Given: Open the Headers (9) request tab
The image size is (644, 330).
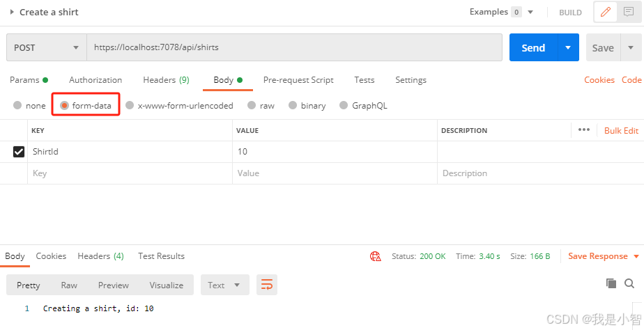Looking at the screenshot, I should click(166, 80).
